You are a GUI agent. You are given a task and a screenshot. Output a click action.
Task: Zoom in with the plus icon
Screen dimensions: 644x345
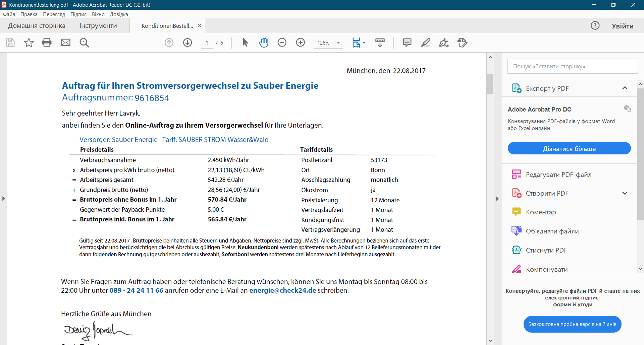pos(301,43)
